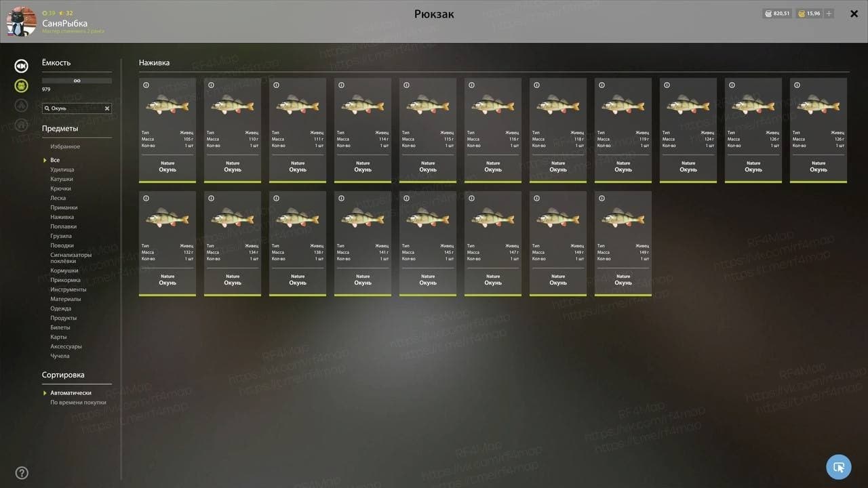Show info for the 147 г perch
Viewport: 868px width, 488px height.
(x=471, y=199)
